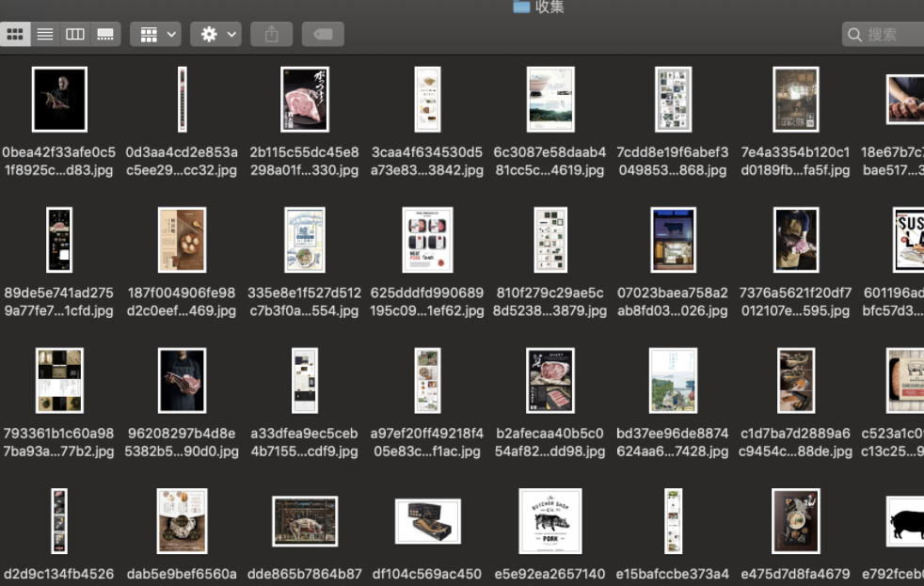Viewport: 924px width, 586px height.
Task: Select thumbnail of 335e8e1f527d512 image
Action: point(305,240)
